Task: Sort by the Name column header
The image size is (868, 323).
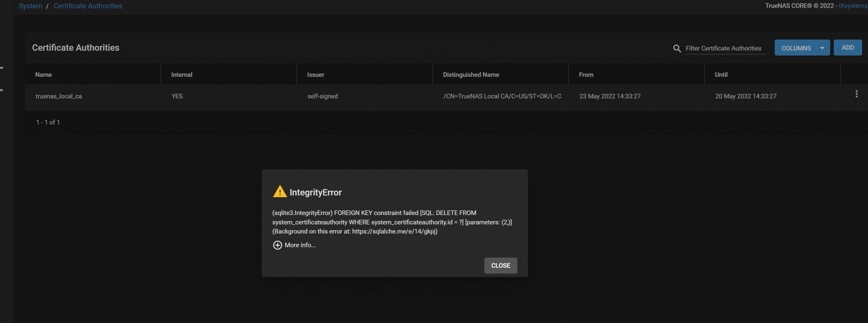Action: 43,75
